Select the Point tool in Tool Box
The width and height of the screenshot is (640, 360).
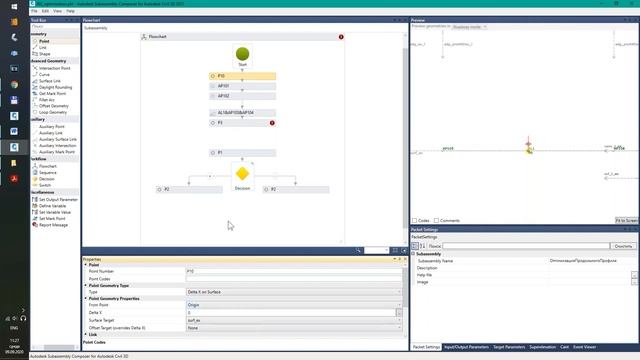44,41
